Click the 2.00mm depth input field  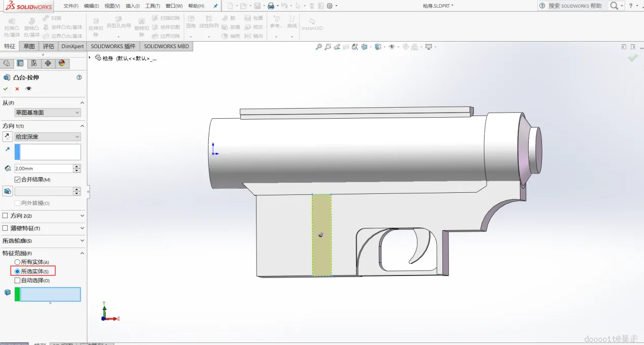point(44,168)
